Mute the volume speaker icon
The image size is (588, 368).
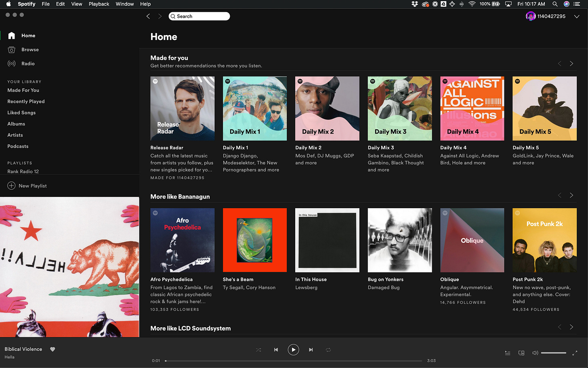coord(535,353)
